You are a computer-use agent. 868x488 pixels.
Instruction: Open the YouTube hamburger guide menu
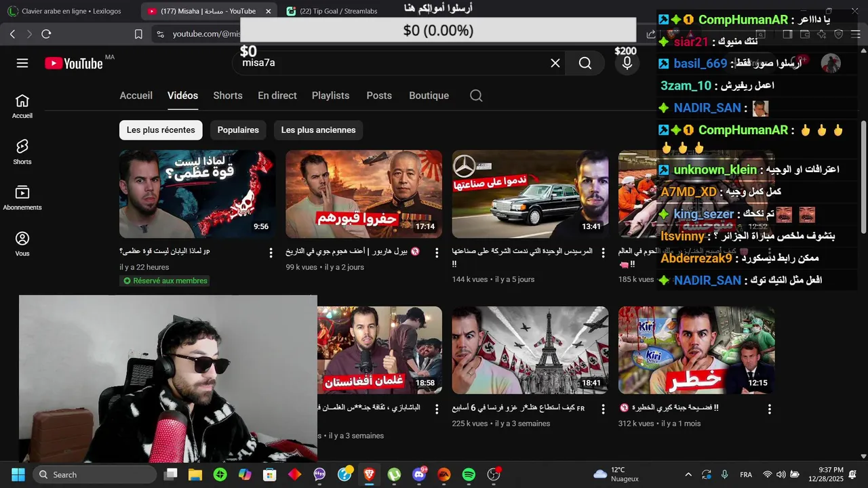[x=22, y=63]
